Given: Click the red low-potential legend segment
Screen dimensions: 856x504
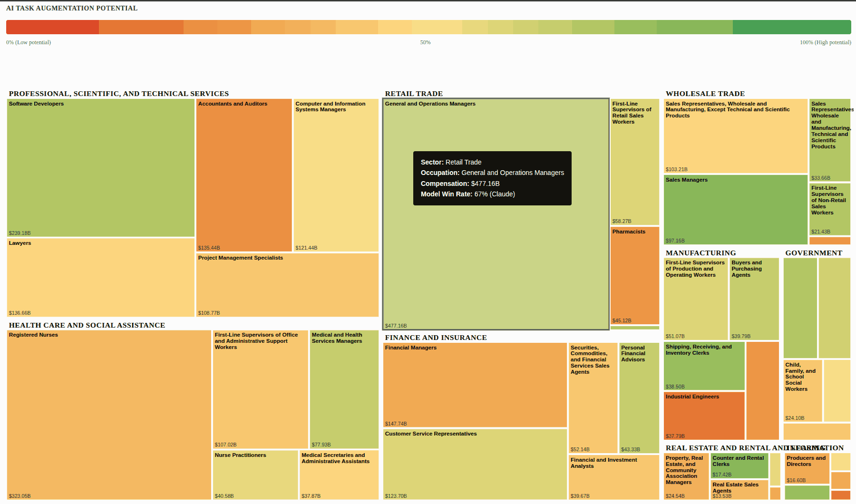Looking at the screenshot, I should (x=52, y=27).
